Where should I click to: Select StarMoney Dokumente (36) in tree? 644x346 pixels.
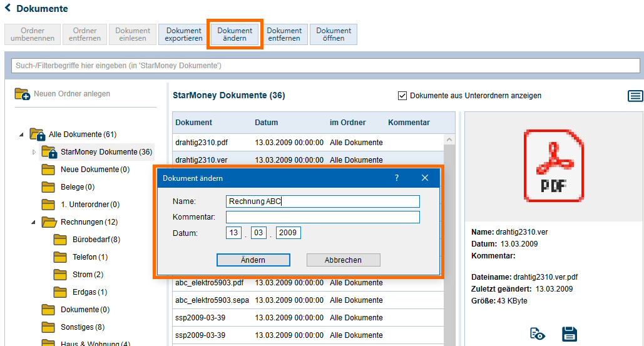pyautogui.click(x=106, y=152)
